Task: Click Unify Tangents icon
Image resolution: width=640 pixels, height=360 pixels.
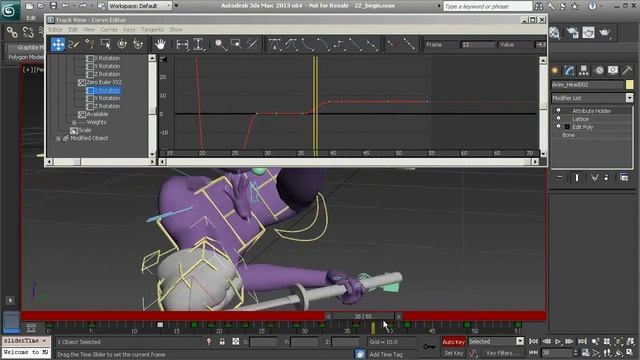Action: [x=409, y=44]
